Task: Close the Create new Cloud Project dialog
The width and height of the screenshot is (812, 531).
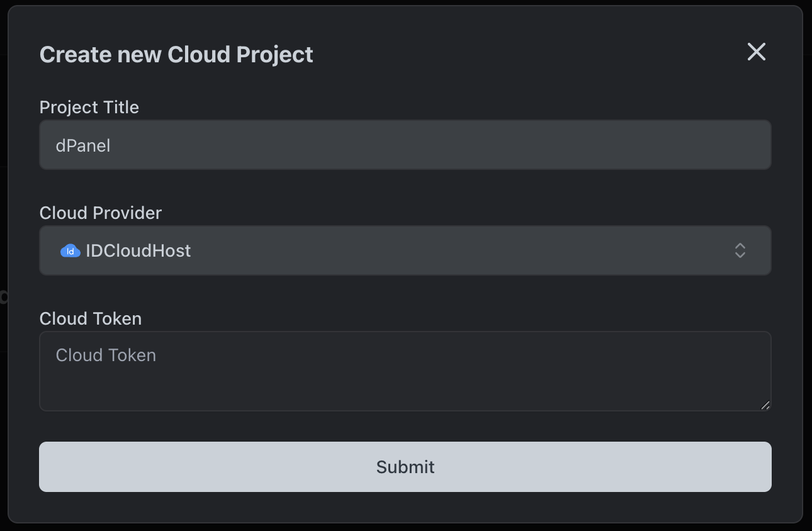Action: point(756,52)
